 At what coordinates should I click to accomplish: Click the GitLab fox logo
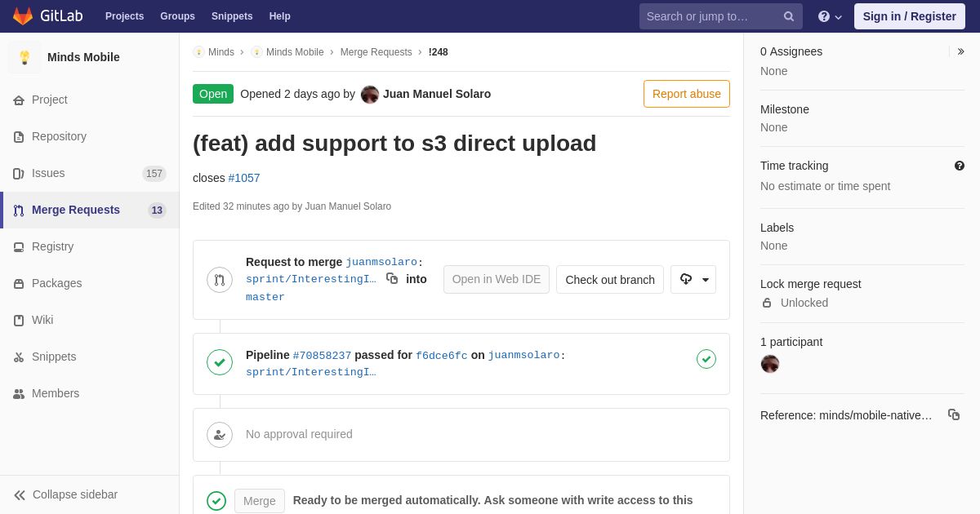(x=23, y=16)
